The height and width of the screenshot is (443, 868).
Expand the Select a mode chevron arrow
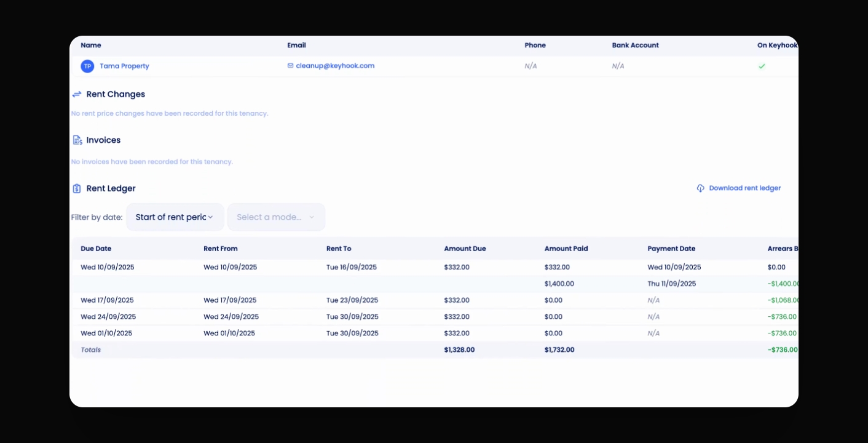(312, 217)
